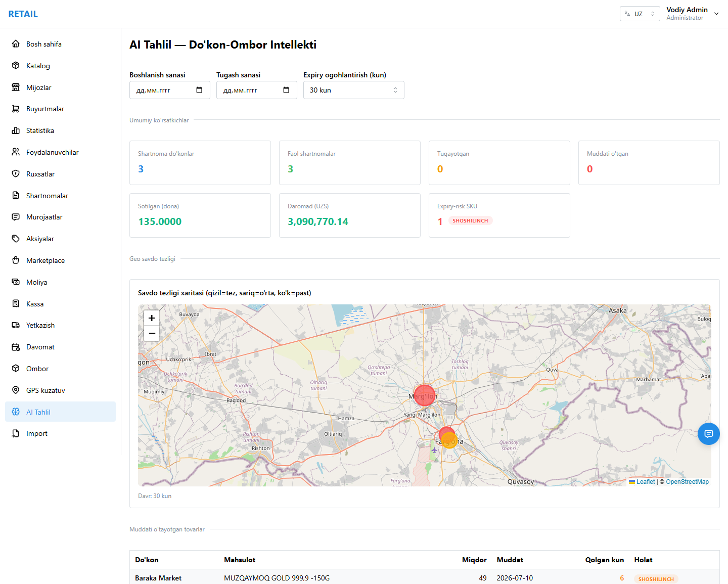The width and height of the screenshot is (728, 584).
Task: Click the Muddati o'tgan count value
Action: [589, 169]
